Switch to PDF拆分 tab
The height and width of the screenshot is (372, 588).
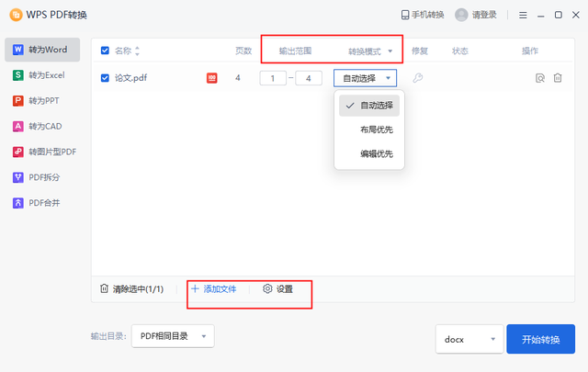[x=42, y=177]
